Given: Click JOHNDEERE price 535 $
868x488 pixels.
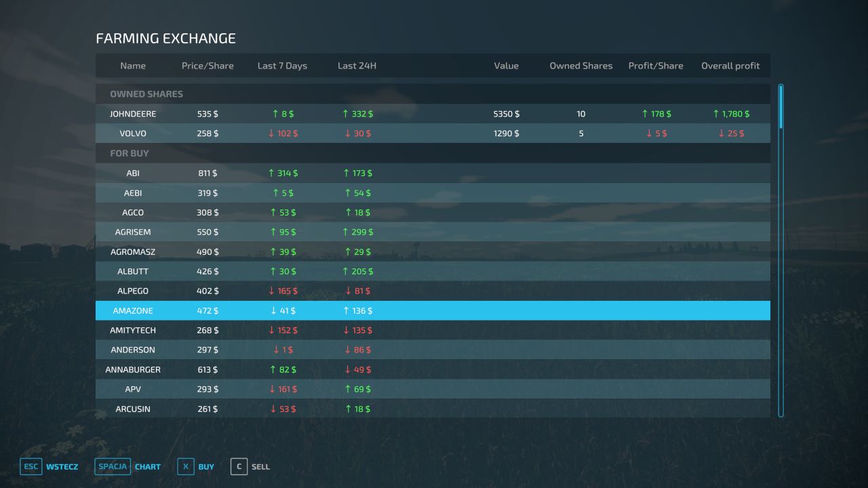Looking at the screenshot, I should point(208,114).
